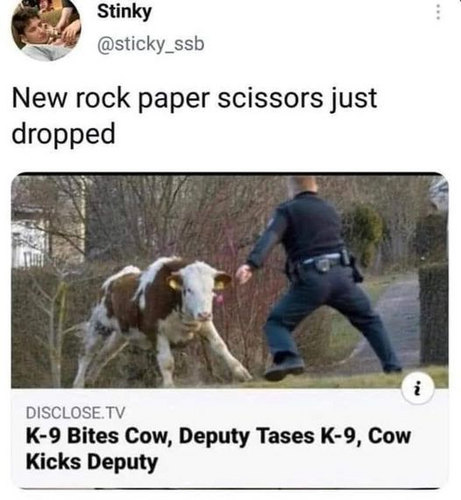This screenshot has width=461, height=500.
Task: Click "Kicks Deputy" in the headline
Action: coord(92,462)
